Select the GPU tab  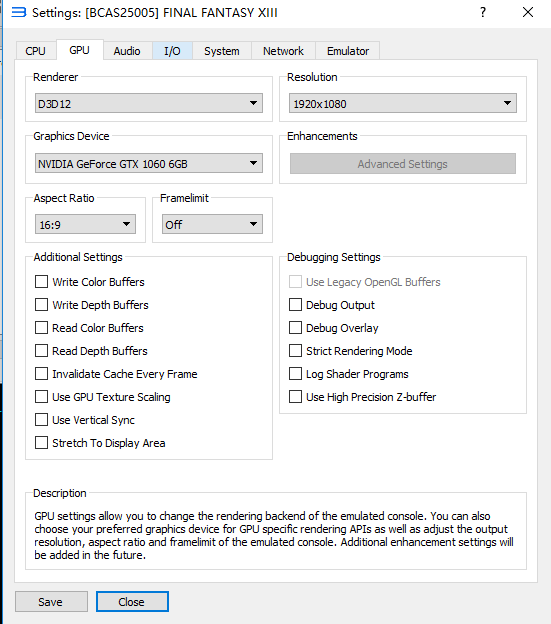pos(80,50)
